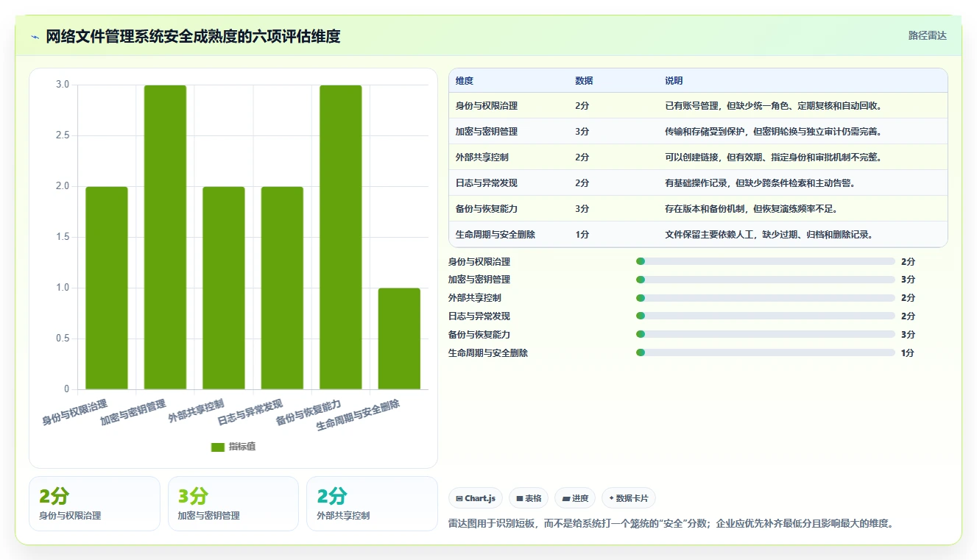Click the 备份与恢复能力 x-axis label

[308, 412]
